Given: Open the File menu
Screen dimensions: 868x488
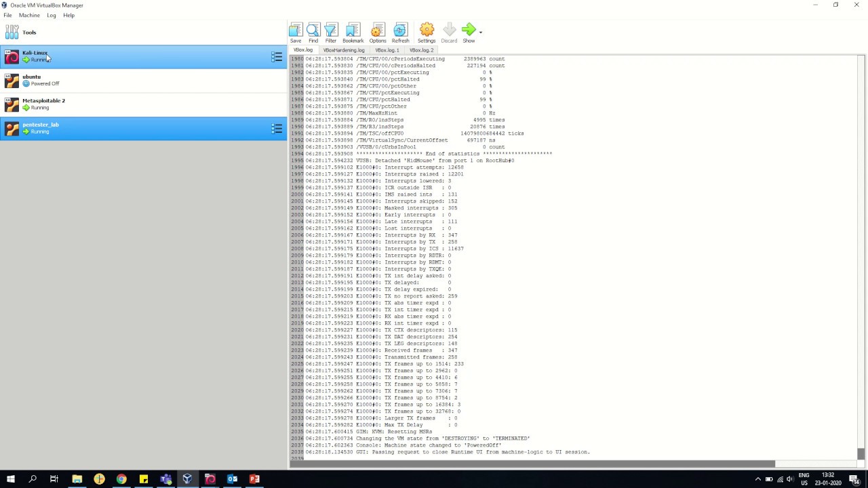Looking at the screenshot, I should point(7,15).
